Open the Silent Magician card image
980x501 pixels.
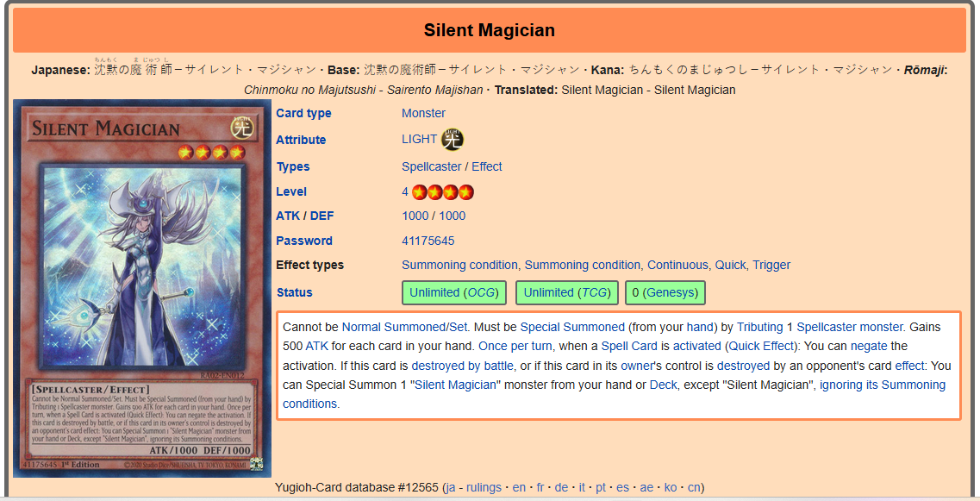pos(142,288)
